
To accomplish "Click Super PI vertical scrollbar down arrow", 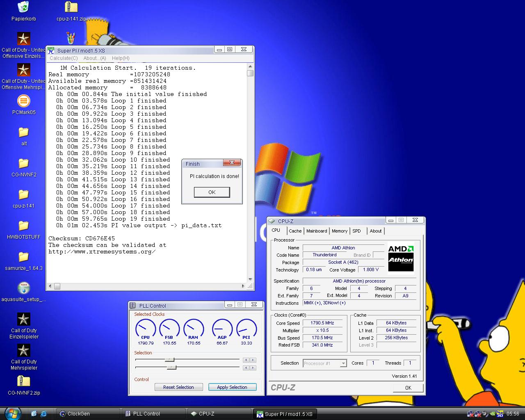I will 250,279.
